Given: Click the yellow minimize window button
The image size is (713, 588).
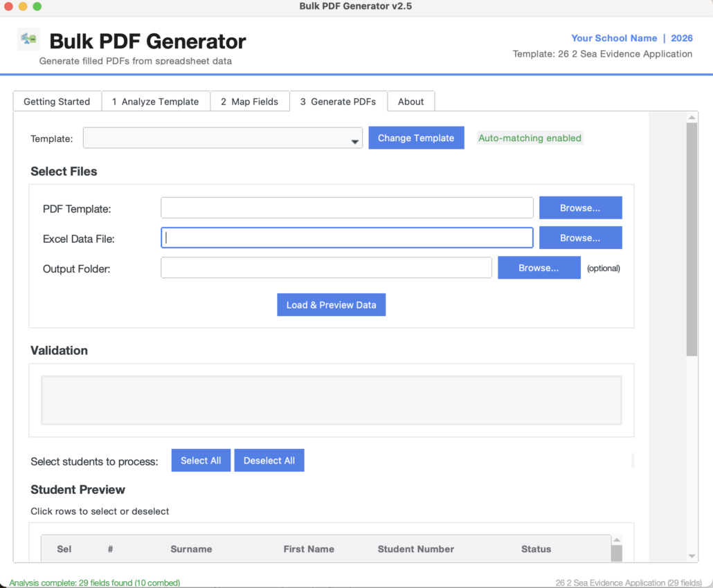Looking at the screenshot, I should coord(23,6).
